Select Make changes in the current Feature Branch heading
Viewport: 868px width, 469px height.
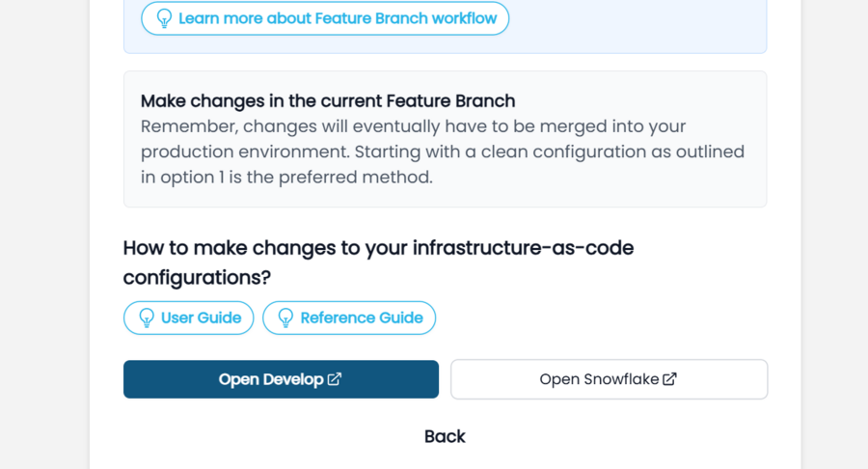(328, 100)
